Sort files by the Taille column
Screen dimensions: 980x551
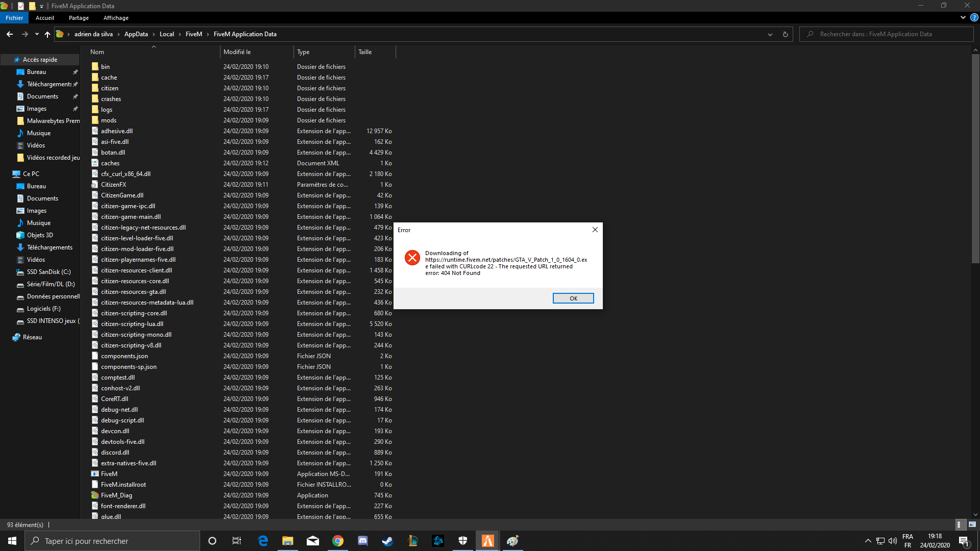[x=364, y=52]
